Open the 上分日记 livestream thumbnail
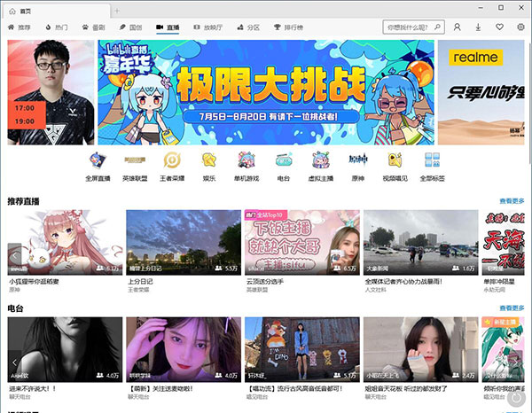This screenshot has width=532, height=413. 184,241
